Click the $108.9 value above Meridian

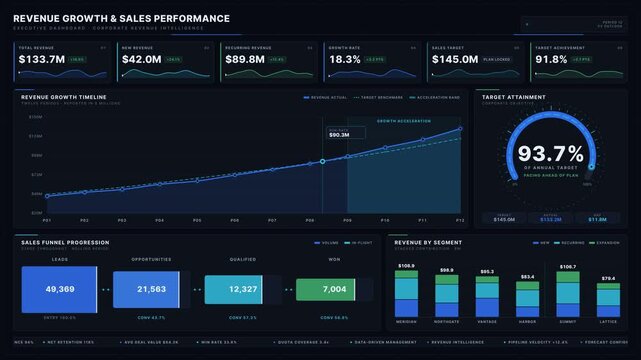[406, 266]
